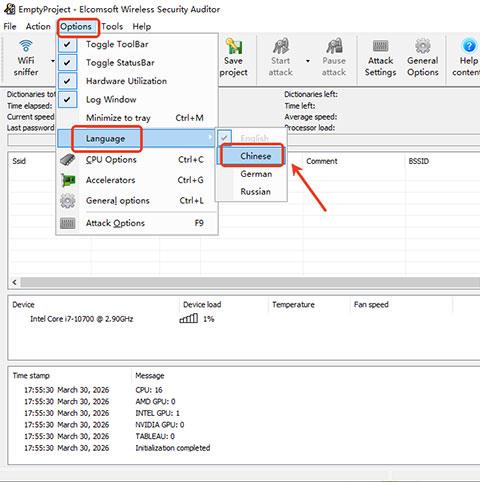The image size is (480, 482).
Task: Click the application icon in the title bar
Action: point(9,9)
